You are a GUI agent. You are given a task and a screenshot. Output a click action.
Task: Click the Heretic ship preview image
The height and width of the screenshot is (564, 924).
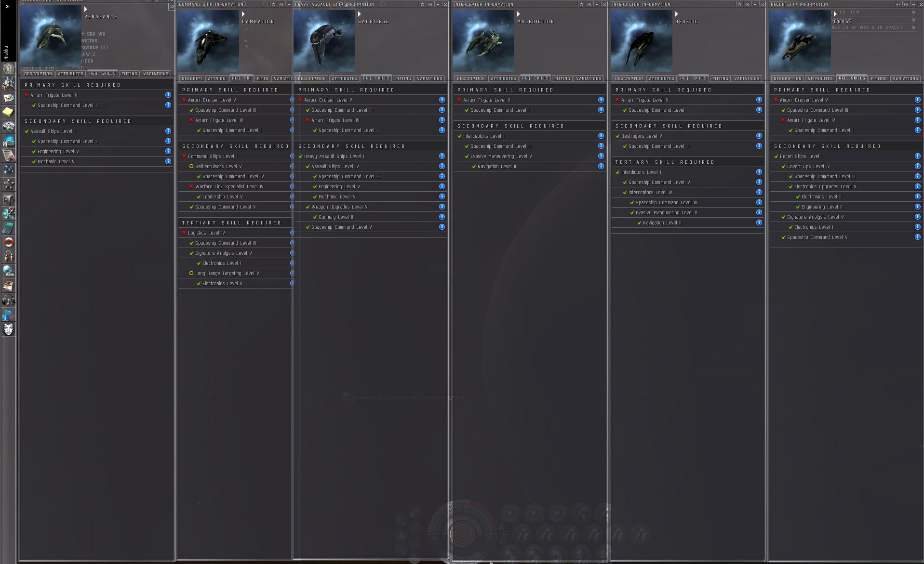coord(642,41)
